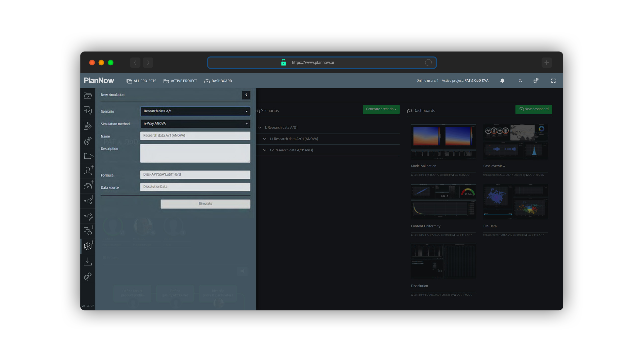Click the Model validation title text

(423, 166)
